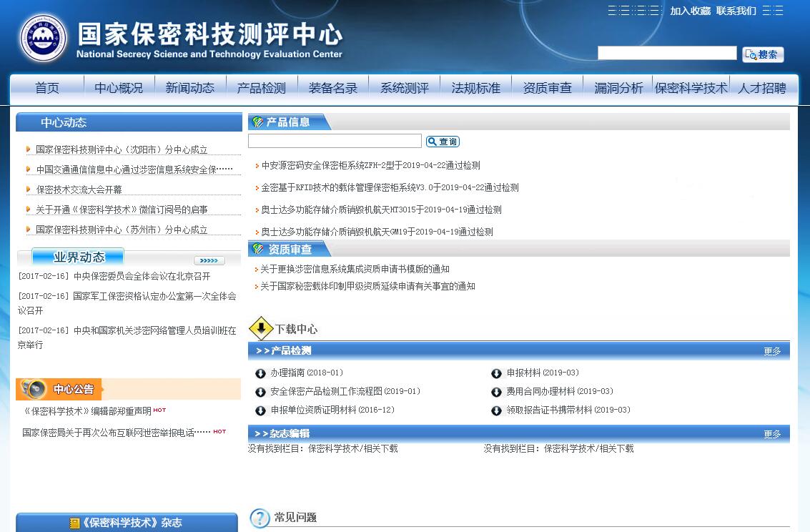
Task: Focus the product information query input field
Action: [x=335, y=141]
